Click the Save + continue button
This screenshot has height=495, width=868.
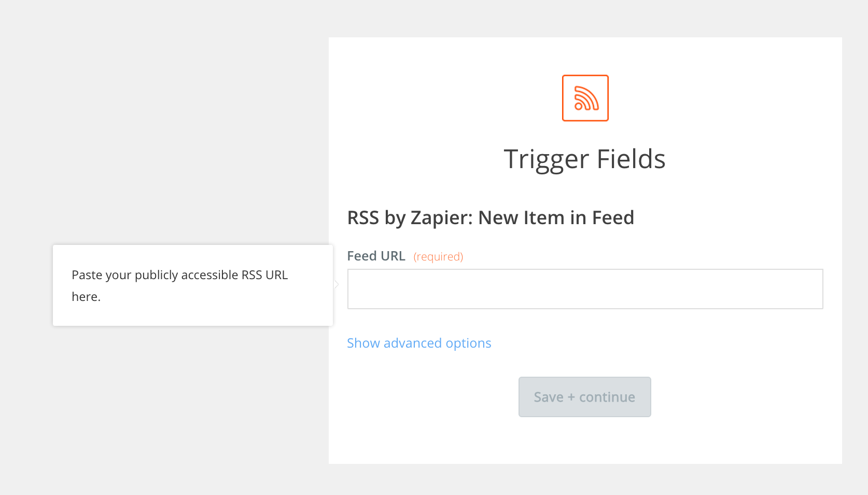point(585,397)
